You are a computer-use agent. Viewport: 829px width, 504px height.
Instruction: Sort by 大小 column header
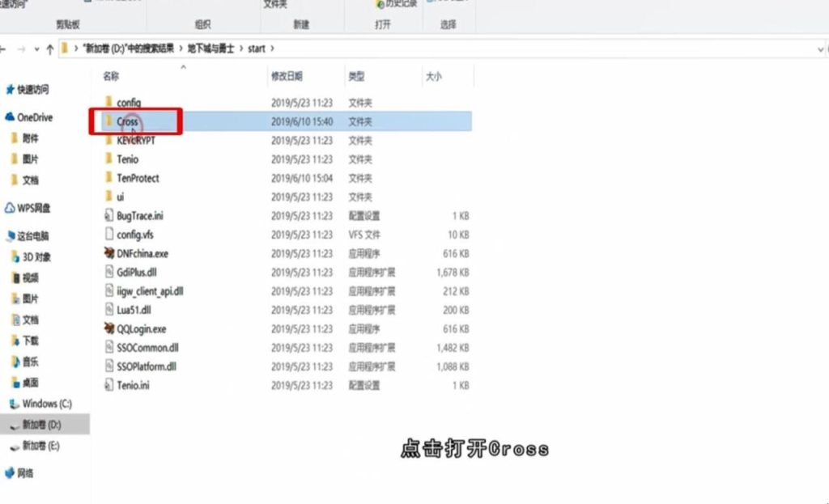click(x=433, y=76)
